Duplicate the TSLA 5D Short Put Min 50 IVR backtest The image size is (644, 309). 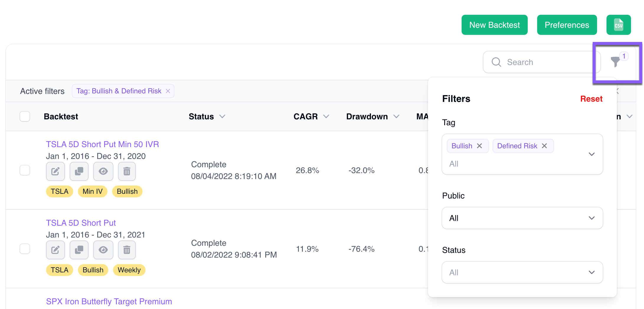[79, 171]
